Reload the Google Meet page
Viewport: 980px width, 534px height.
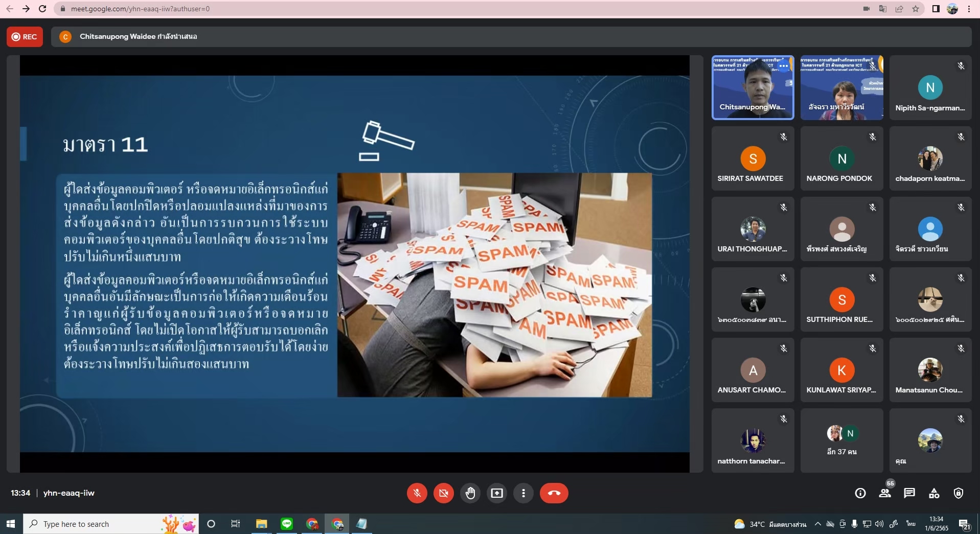tap(42, 9)
